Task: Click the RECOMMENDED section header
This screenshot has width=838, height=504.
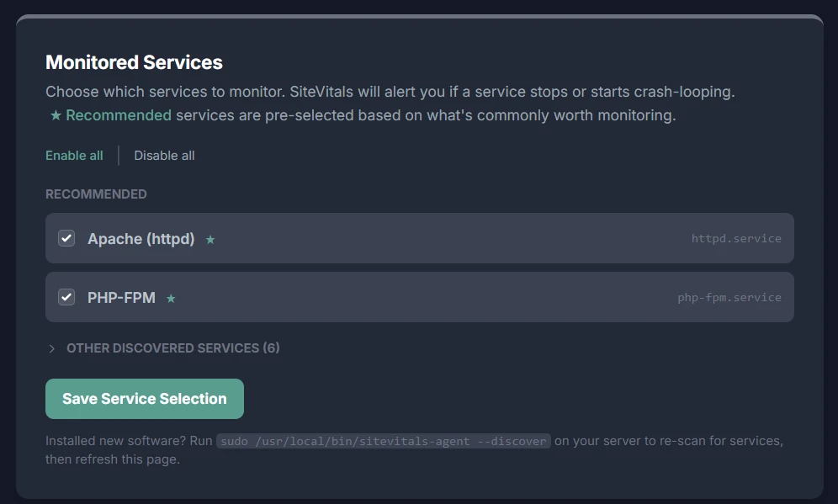Action: [x=96, y=194]
